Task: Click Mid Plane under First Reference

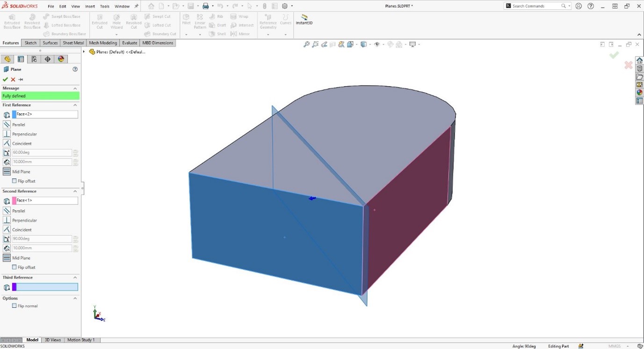Action: 21,172
